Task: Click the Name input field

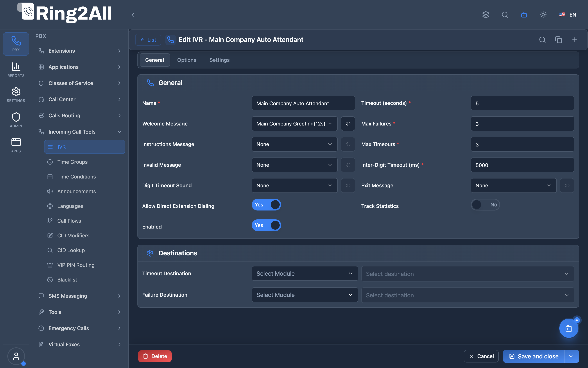Action: [303, 103]
